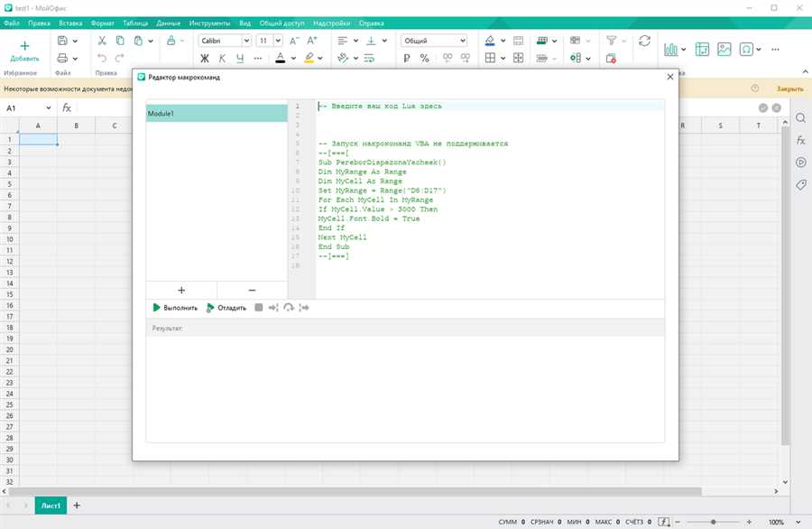
Task: Expand the horizontal alignment arrow
Action: (x=355, y=41)
